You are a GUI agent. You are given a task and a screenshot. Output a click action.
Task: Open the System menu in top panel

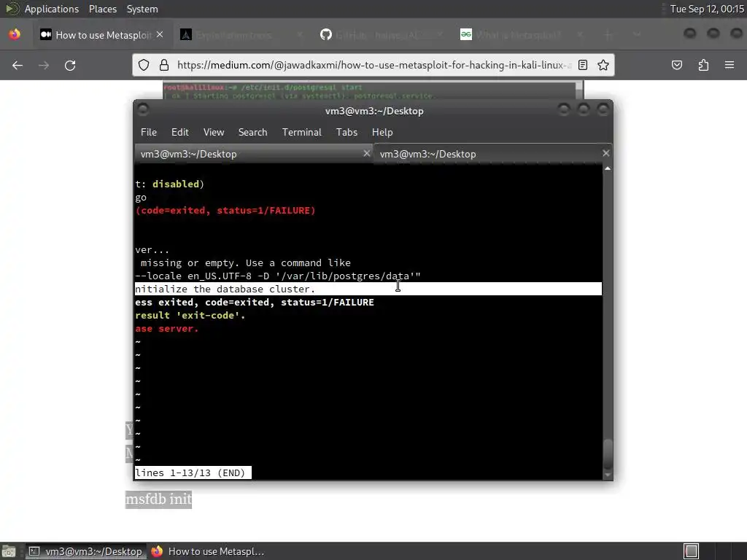coord(142,9)
